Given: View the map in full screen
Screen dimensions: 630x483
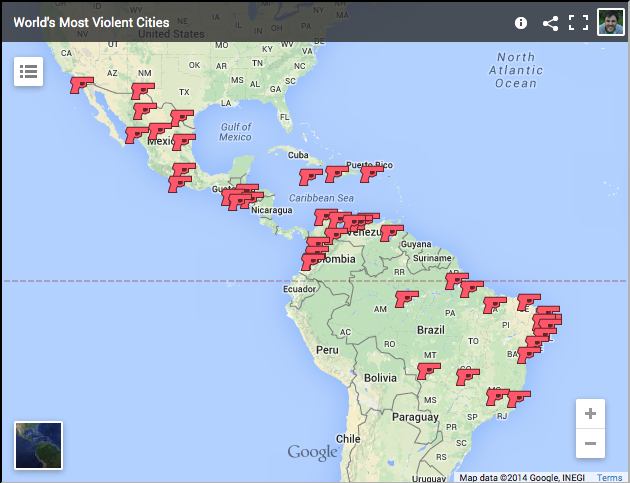Looking at the screenshot, I should (579, 23).
